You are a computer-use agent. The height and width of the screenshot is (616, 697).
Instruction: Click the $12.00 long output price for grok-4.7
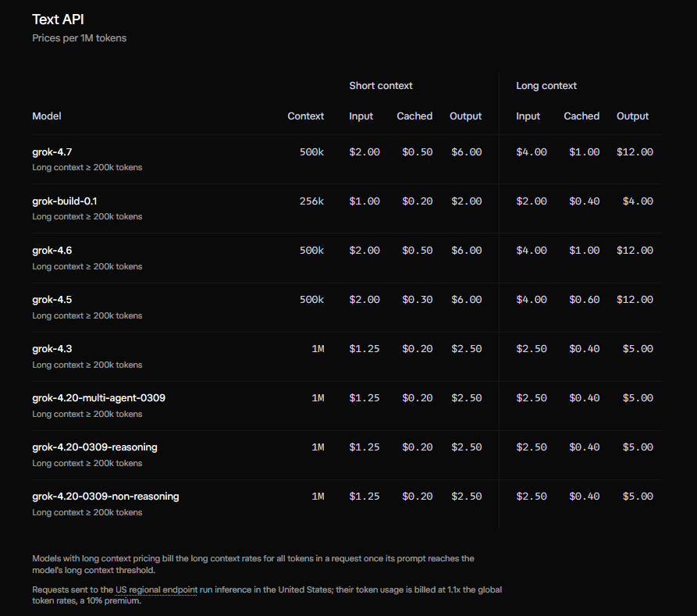(635, 152)
